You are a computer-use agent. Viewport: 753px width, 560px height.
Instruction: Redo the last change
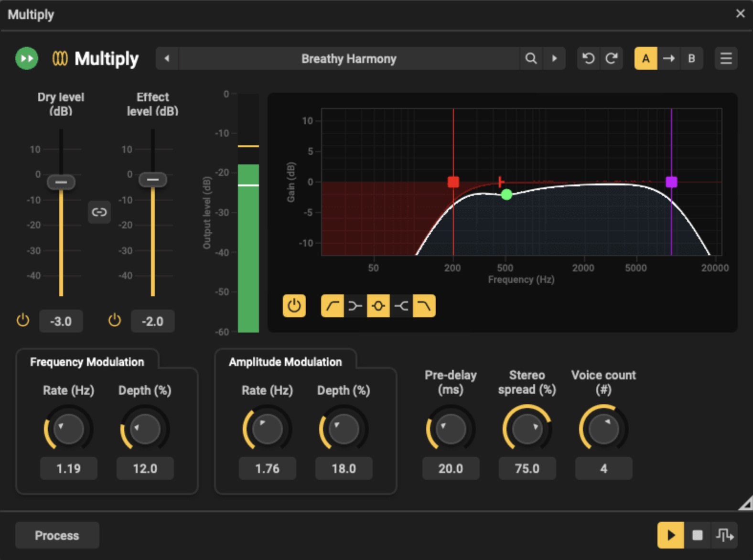[612, 59]
